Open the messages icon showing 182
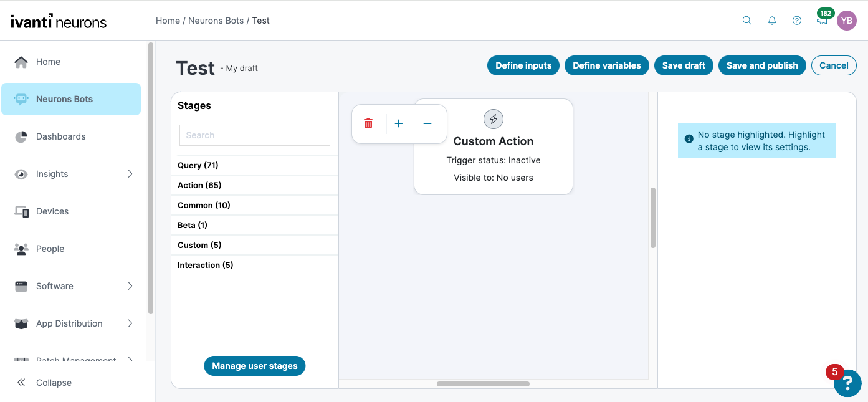 (822, 21)
